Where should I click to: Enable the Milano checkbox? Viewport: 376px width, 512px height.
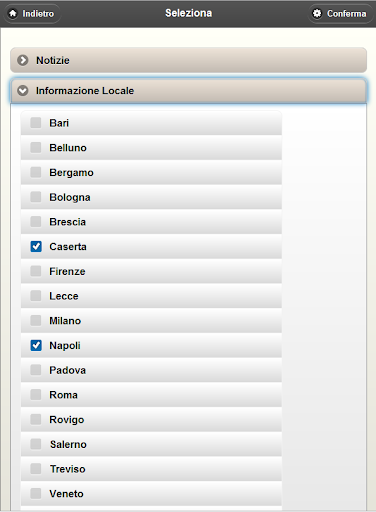click(36, 321)
